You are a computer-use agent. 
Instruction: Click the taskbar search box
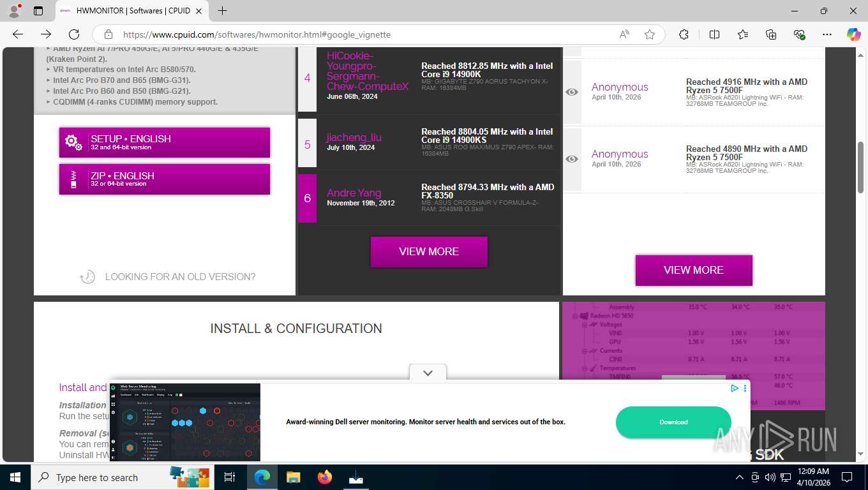click(123, 477)
